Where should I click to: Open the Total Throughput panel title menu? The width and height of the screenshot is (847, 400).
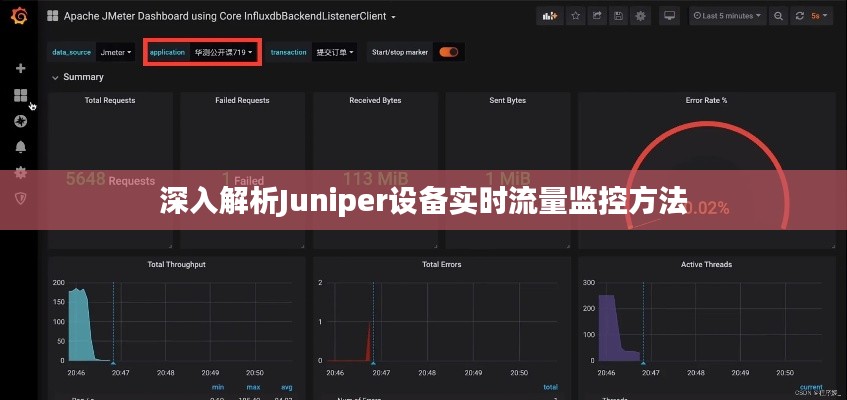[x=176, y=264]
